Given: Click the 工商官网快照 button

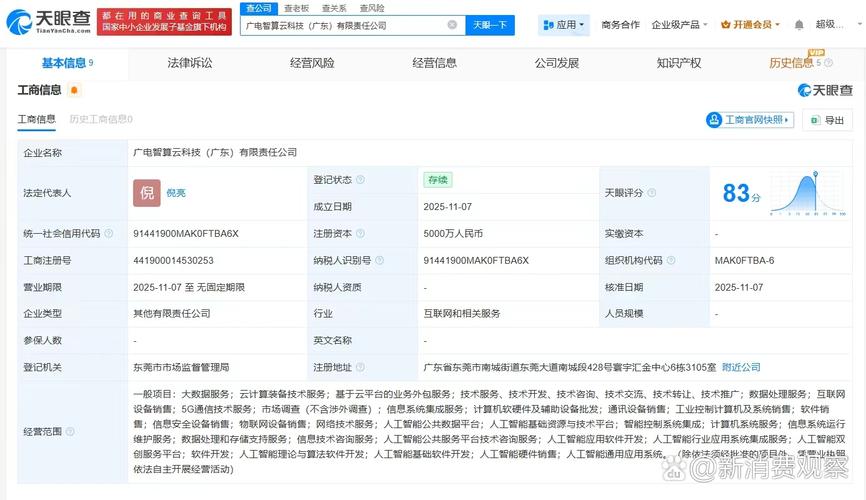Looking at the screenshot, I should [x=749, y=119].
